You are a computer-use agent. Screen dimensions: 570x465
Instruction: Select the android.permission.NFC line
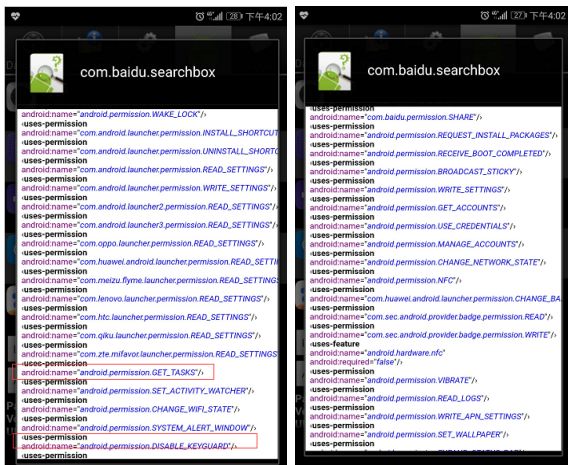[386, 281]
